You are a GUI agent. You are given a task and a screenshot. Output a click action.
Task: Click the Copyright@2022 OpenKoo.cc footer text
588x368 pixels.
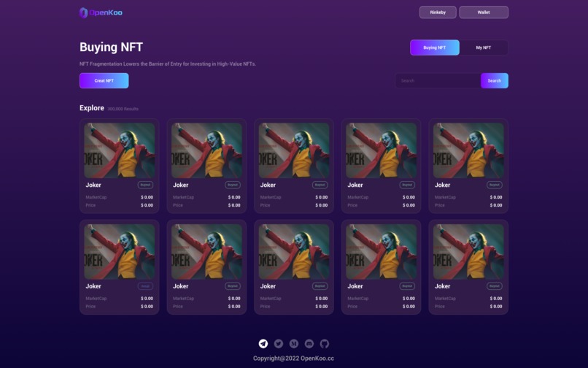tap(293, 359)
